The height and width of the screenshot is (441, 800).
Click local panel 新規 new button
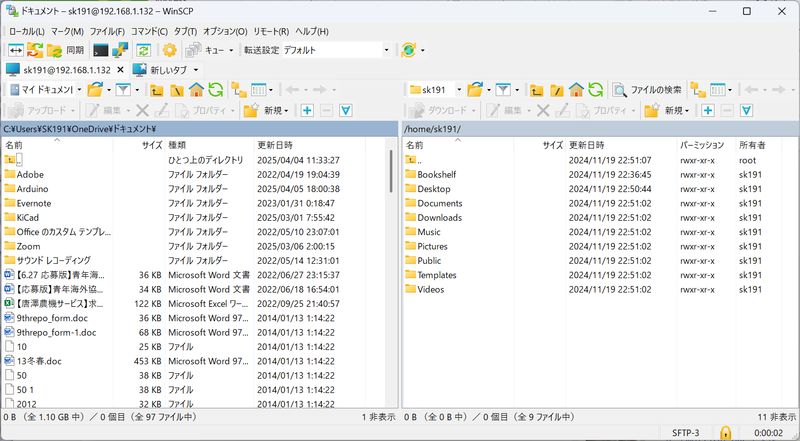point(266,110)
